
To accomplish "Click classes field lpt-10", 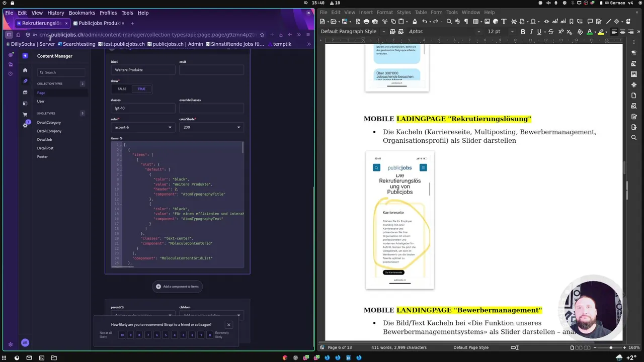I will tap(143, 108).
